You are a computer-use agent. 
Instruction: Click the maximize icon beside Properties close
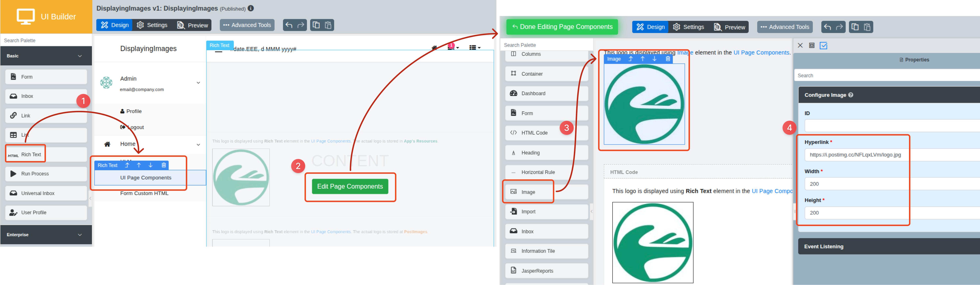tap(812, 45)
